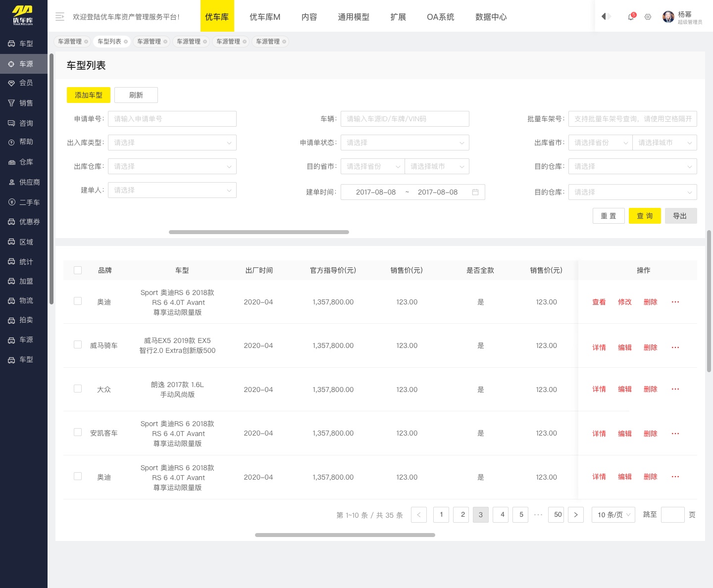713x588 pixels.
Task: Expand the 出入库类型 dropdown
Action: [x=172, y=143]
